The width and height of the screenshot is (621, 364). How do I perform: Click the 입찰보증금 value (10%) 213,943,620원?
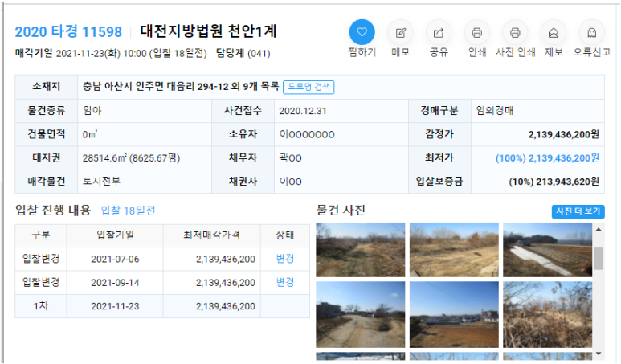click(x=554, y=182)
